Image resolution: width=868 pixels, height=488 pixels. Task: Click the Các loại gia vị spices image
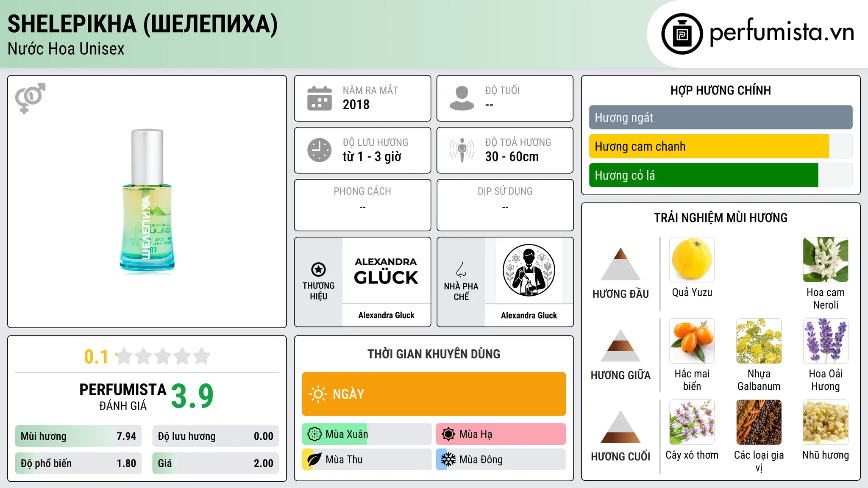pyautogui.click(x=759, y=422)
